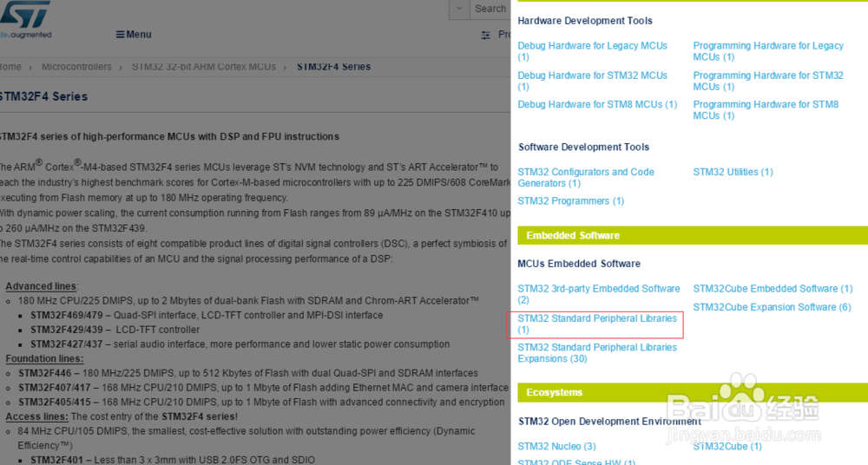Click the Advanced lines heading

click(42, 286)
